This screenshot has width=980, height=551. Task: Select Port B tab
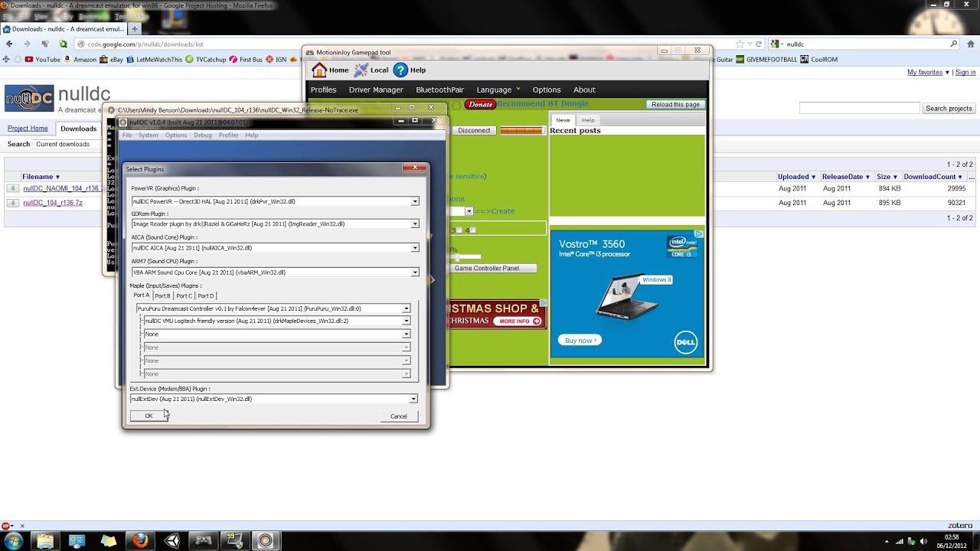[162, 295]
